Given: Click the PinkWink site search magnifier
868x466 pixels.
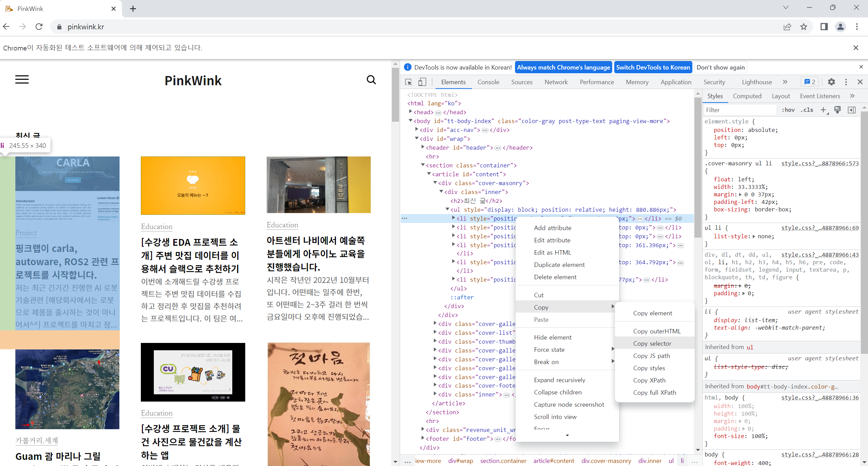Looking at the screenshot, I should [x=371, y=80].
